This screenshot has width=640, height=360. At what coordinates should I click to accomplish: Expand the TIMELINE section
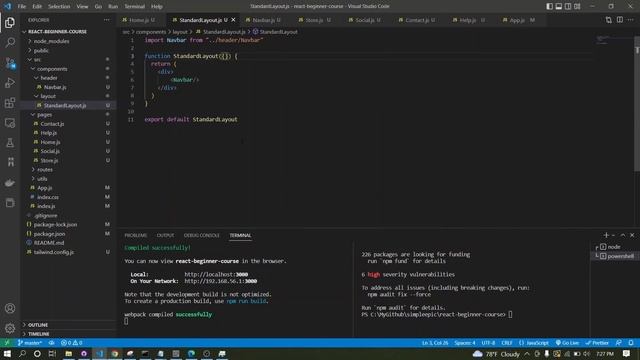pos(38,334)
